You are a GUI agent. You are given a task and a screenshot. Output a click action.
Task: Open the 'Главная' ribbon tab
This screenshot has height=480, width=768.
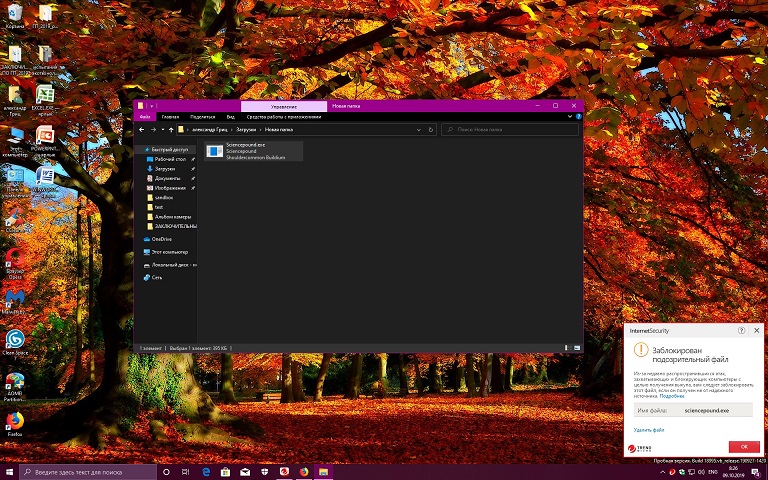pos(170,117)
